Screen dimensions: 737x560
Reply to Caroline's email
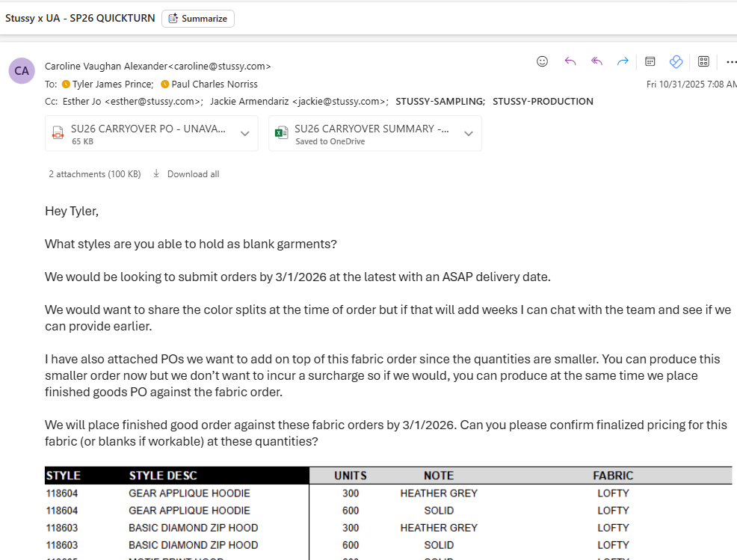(x=570, y=61)
